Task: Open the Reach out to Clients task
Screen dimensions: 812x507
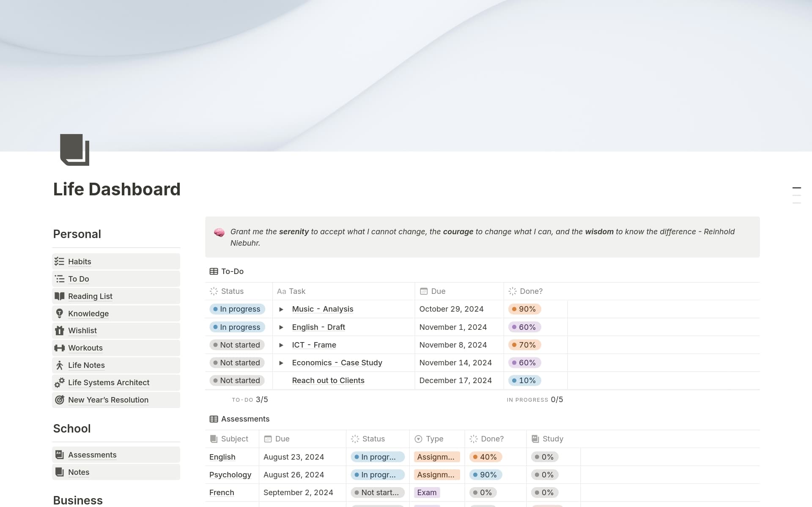Action: pyautogui.click(x=328, y=381)
